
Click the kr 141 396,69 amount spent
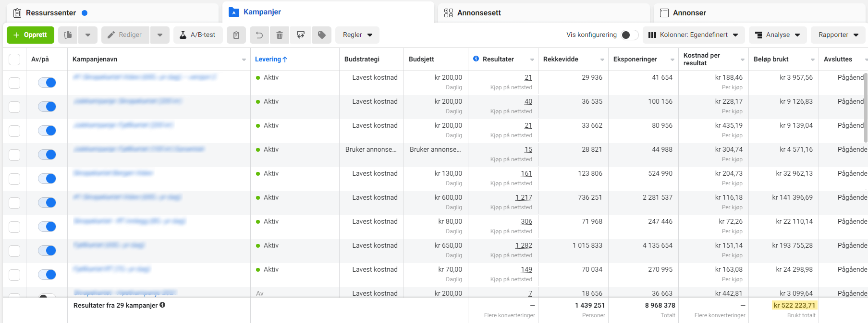[x=793, y=198]
